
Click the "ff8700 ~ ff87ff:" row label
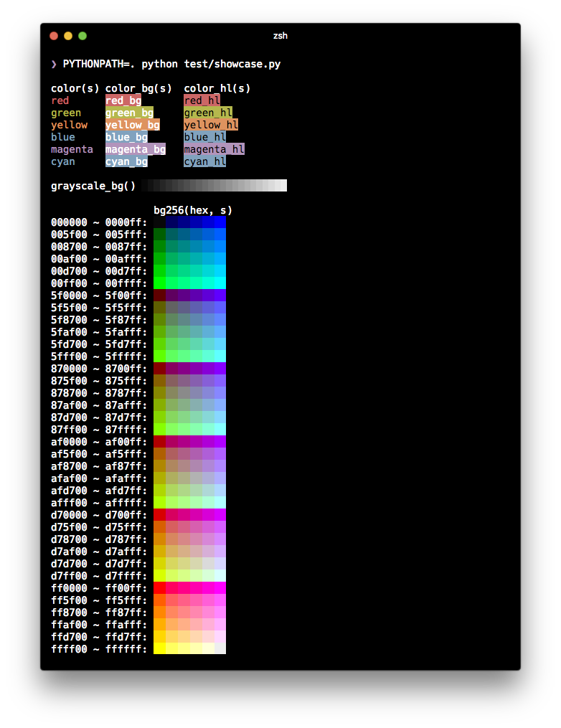click(x=99, y=613)
